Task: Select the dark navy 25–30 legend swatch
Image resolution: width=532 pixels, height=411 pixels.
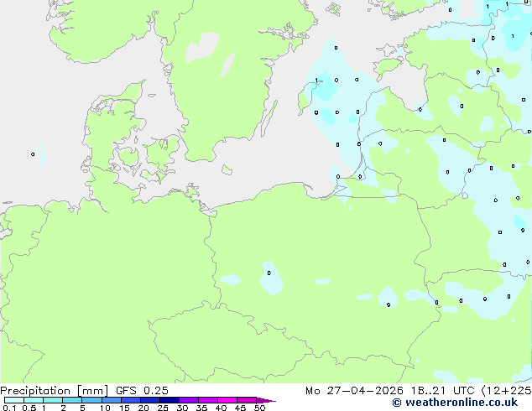Action: [x=170, y=400]
